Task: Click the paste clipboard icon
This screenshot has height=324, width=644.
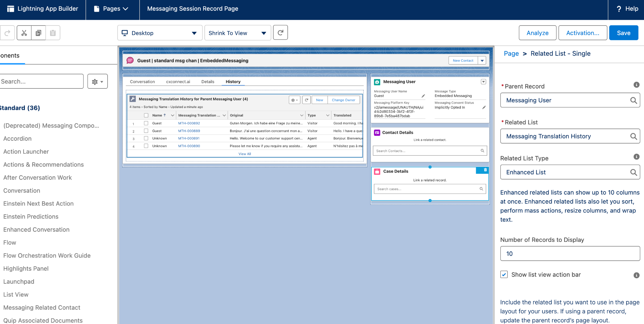Action: coord(53,33)
